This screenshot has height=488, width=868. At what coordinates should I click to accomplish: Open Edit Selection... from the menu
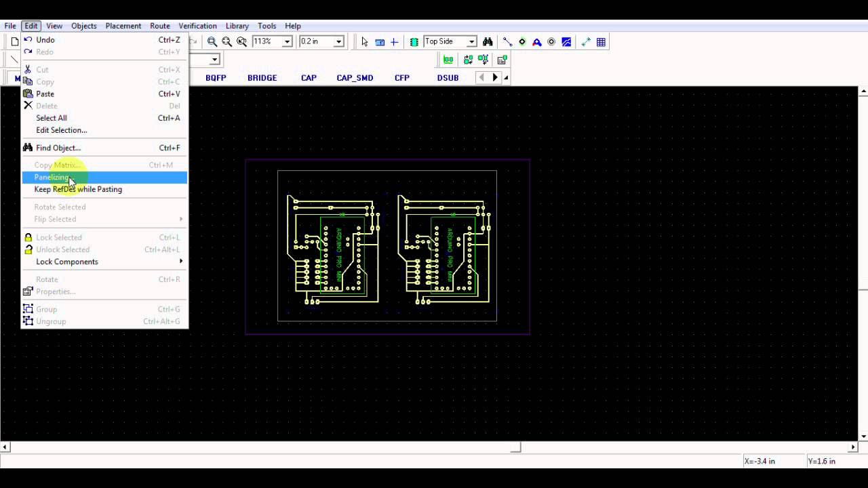(104, 130)
